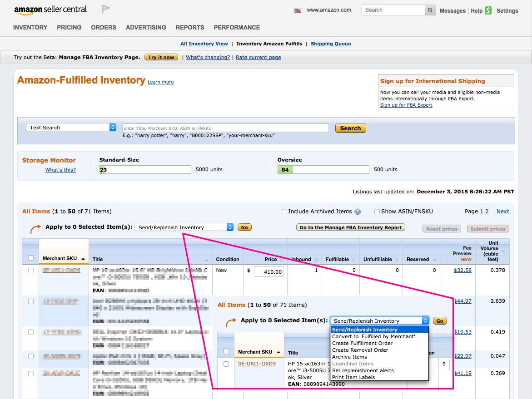The width and height of the screenshot is (532, 399).
Task: Enable Show ASIN/FNSKU checkbox
Action: [x=377, y=212]
